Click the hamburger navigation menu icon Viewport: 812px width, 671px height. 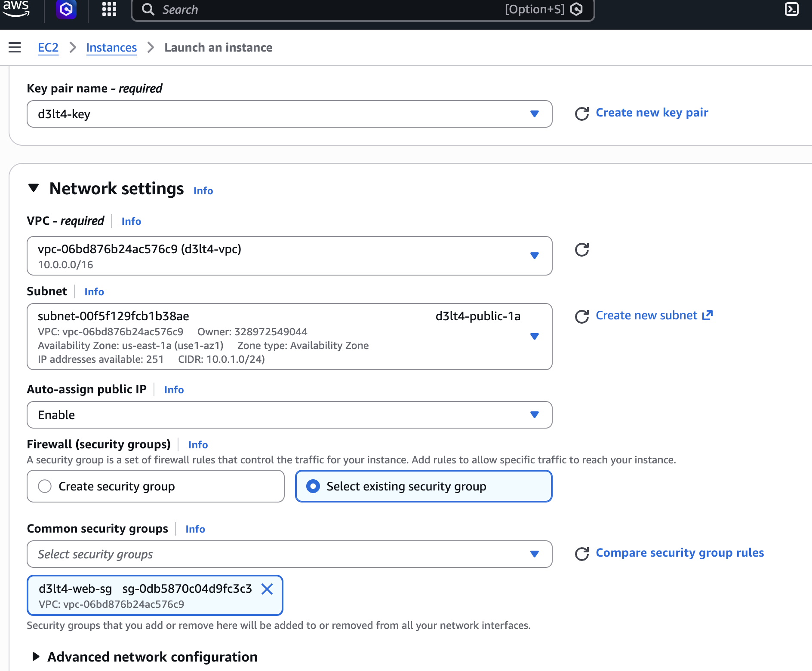(x=15, y=47)
